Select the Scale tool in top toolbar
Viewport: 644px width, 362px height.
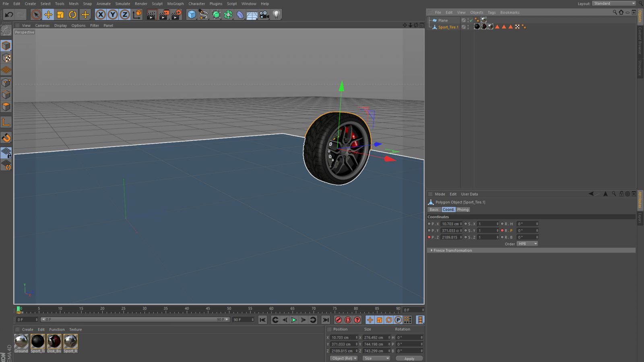click(60, 15)
